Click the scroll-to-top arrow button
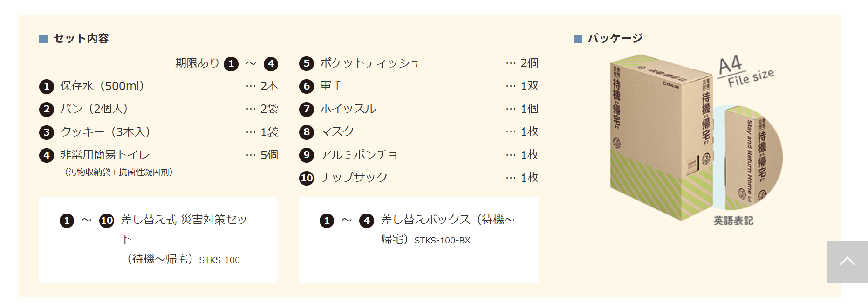The width and height of the screenshot is (868, 304). click(847, 262)
